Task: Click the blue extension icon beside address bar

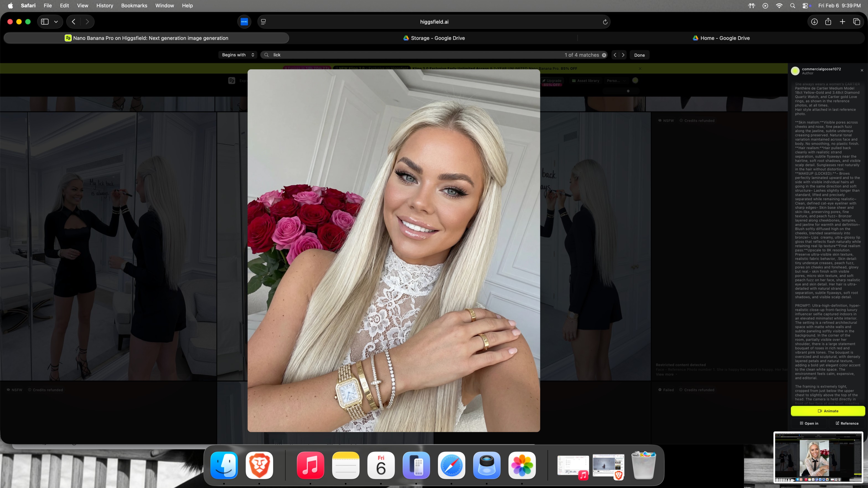Action: [x=244, y=22]
